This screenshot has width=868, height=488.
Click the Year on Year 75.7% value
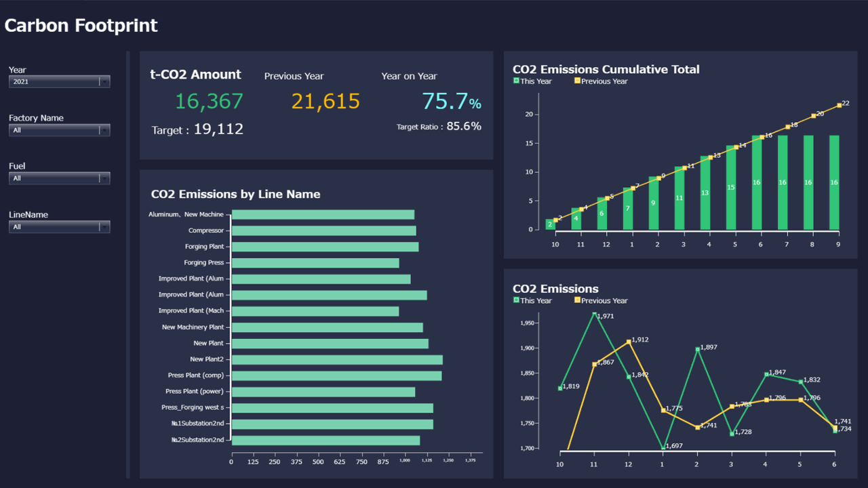click(x=452, y=102)
